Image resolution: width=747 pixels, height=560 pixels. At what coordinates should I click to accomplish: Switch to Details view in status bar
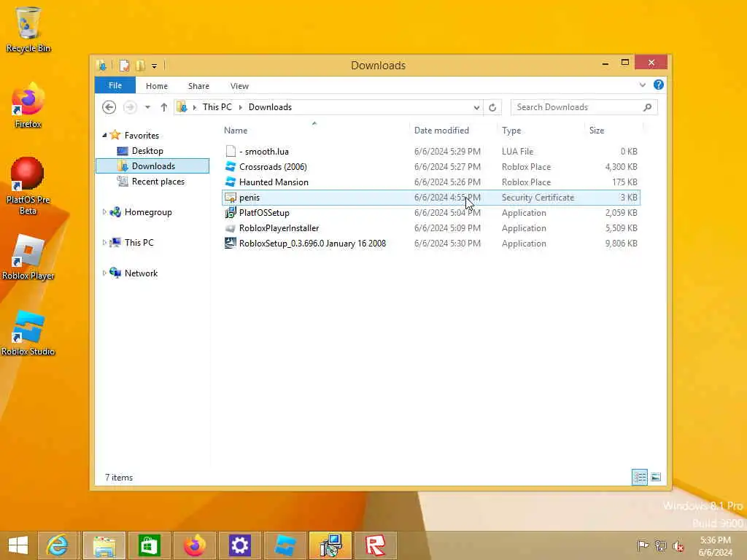point(639,477)
